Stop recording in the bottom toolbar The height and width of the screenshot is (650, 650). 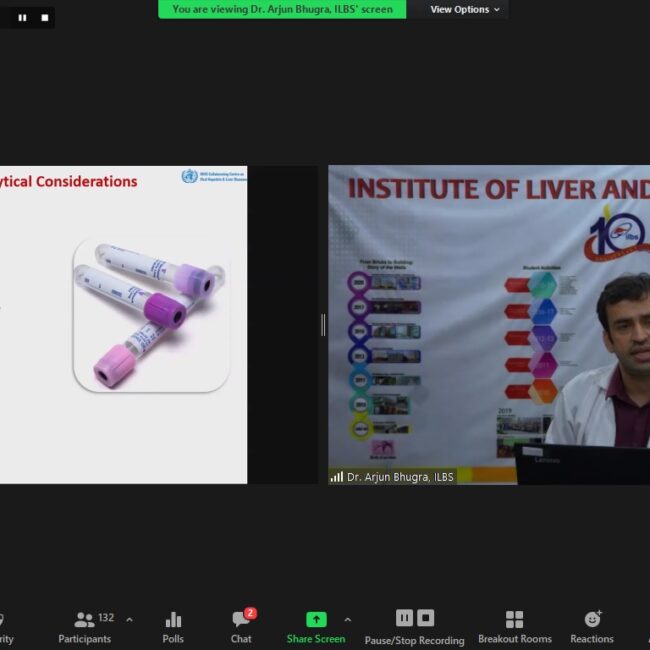(x=426, y=618)
